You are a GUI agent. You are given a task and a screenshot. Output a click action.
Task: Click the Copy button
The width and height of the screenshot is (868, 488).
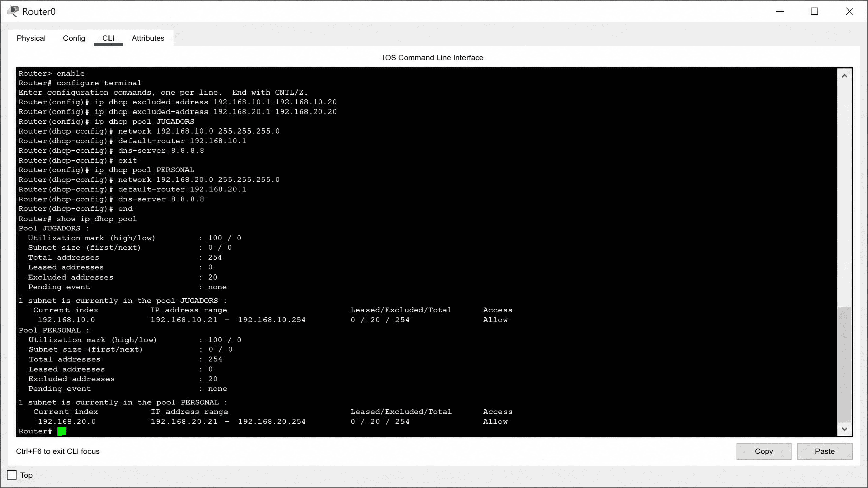(x=764, y=451)
